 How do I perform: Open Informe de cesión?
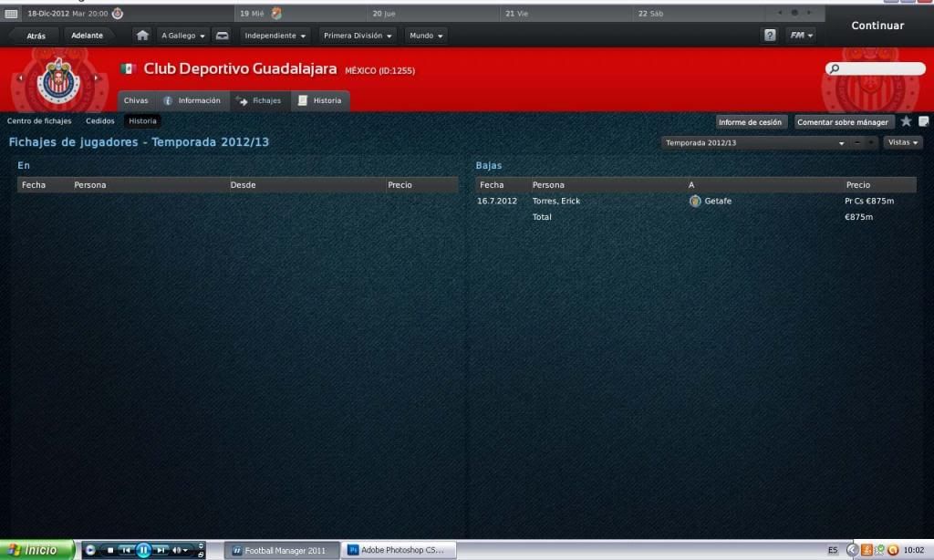[750, 122]
